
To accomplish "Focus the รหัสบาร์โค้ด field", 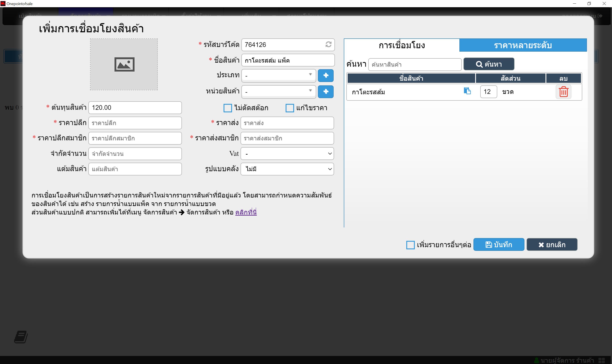I will pyautogui.click(x=288, y=45).
